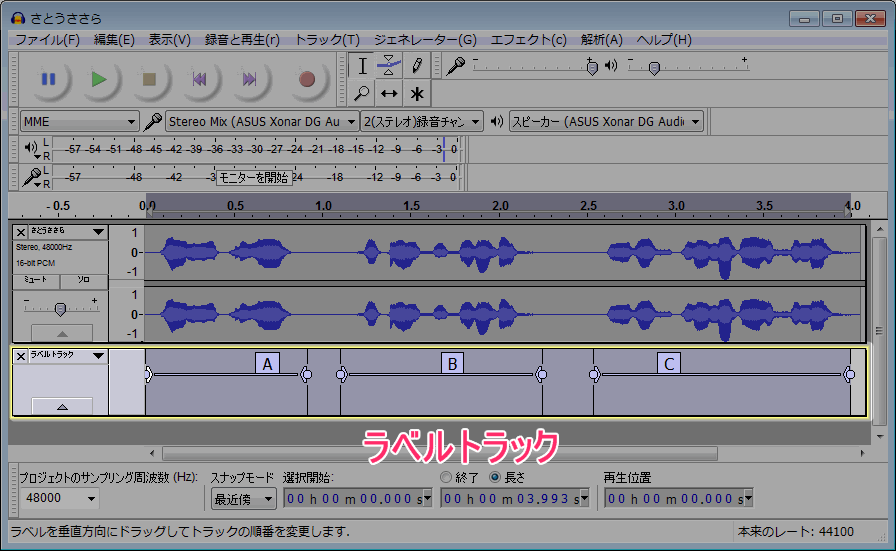Collapse the label track with its arrow
The height and width of the screenshot is (551, 896).
tap(62, 406)
